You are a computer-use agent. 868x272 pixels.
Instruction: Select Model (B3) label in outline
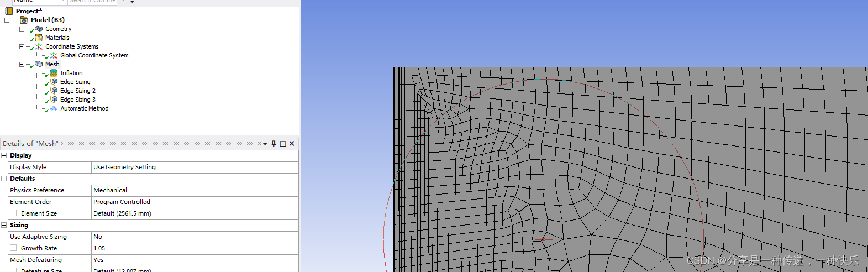click(x=48, y=20)
